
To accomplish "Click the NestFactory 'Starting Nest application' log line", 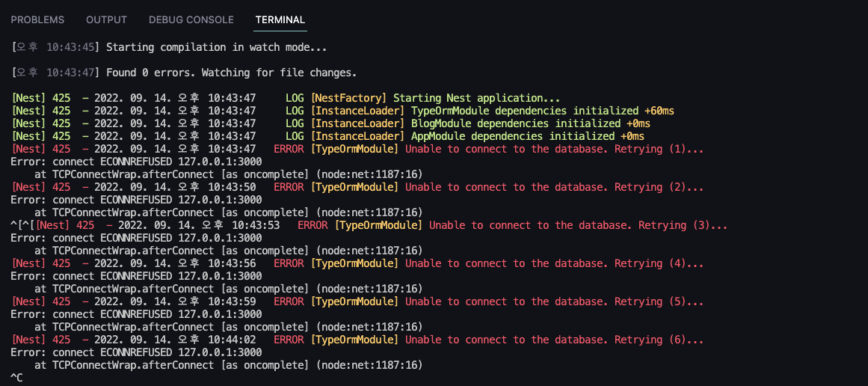I will point(286,98).
